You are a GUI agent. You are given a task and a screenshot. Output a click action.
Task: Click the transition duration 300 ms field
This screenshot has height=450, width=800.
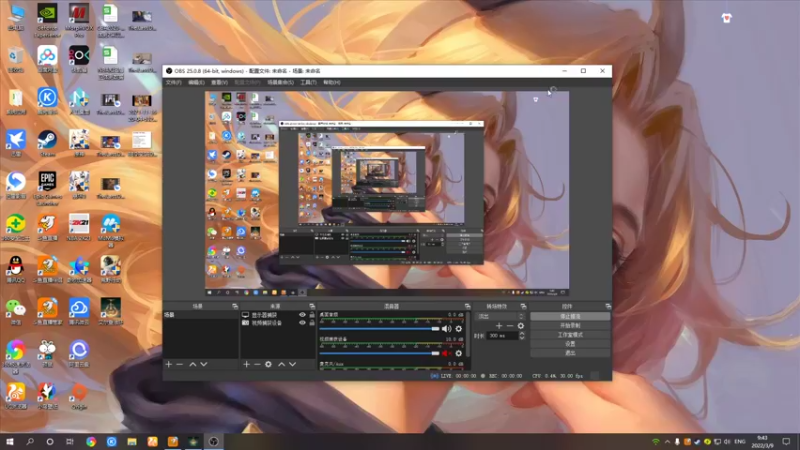[x=503, y=336]
